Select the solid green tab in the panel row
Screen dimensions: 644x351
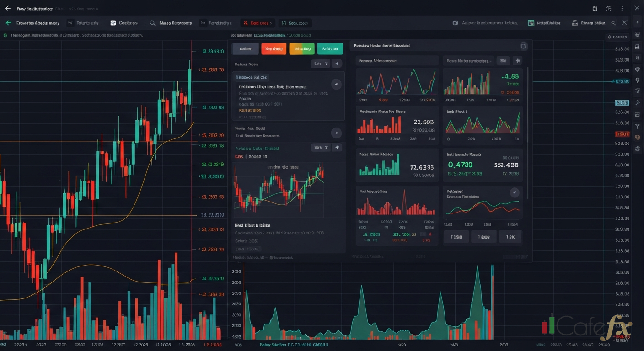tap(330, 49)
